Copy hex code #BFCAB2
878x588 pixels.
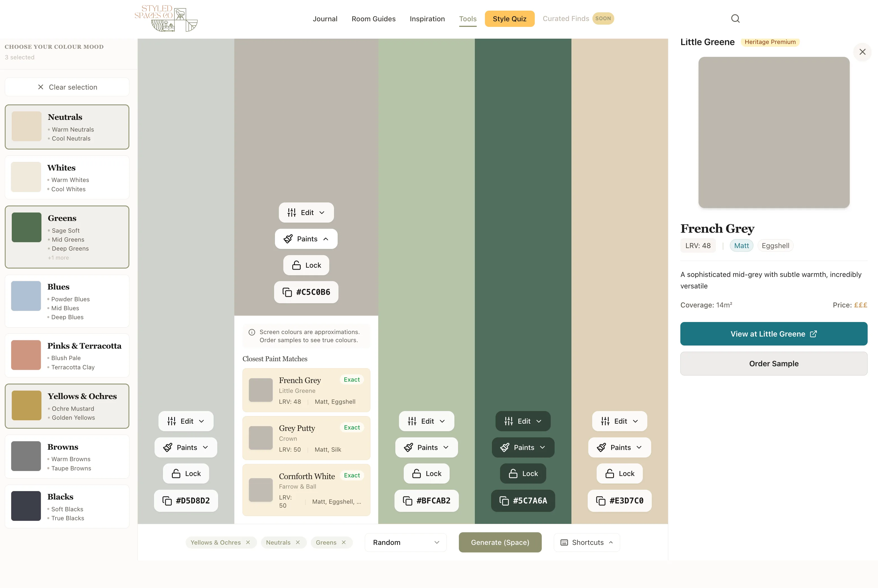pyautogui.click(x=426, y=501)
